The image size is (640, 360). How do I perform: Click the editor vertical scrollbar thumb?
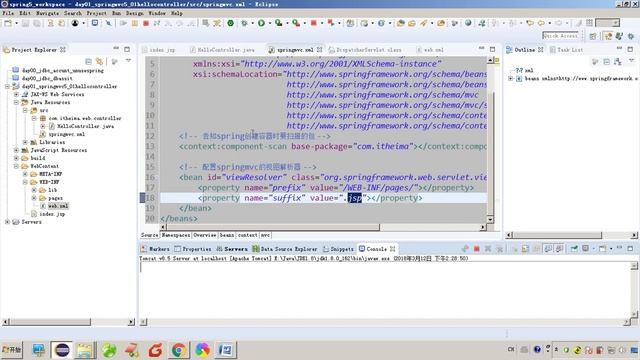point(490,153)
